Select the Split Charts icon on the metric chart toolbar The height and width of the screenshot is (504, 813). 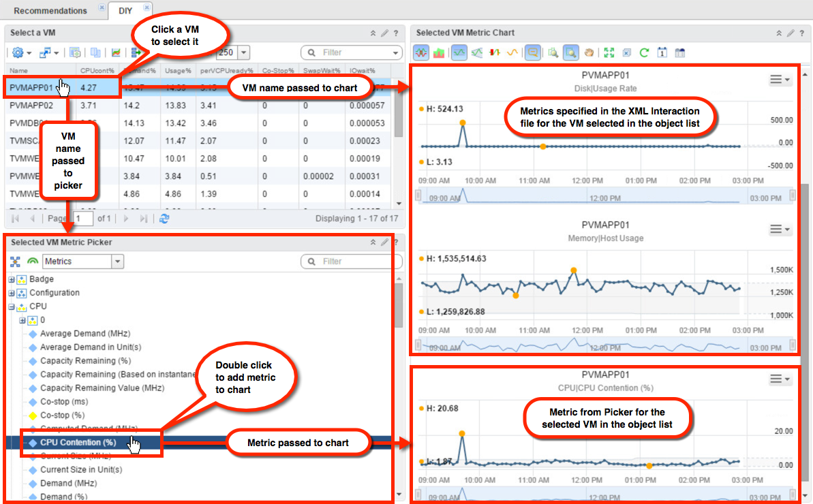pos(420,52)
